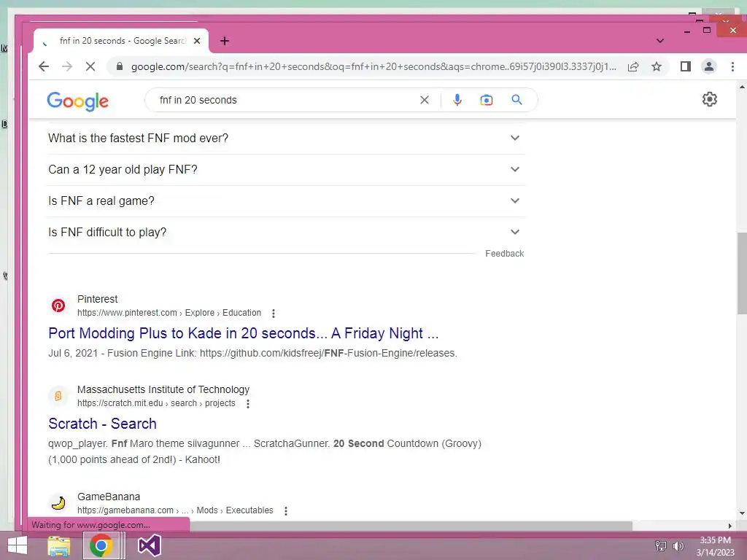Click the gamebanana.com breadcrumb URL
747x560 pixels.
[x=175, y=510]
